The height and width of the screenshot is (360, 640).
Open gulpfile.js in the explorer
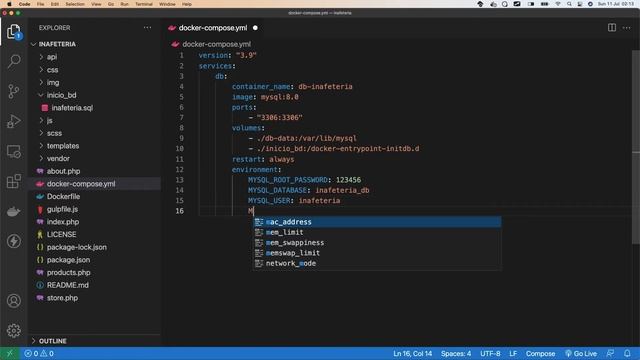[62, 209]
